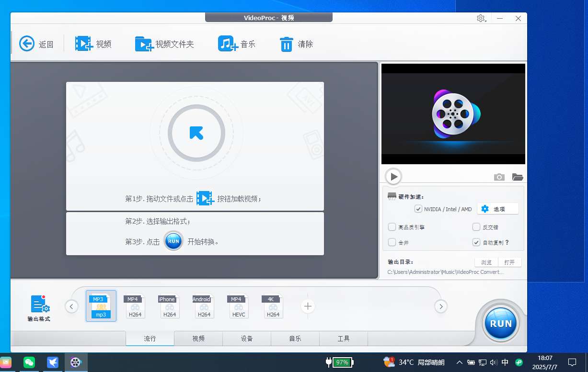The width and height of the screenshot is (588, 372).
Task: Switch to the 工具 tab
Action: pyautogui.click(x=344, y=338)
